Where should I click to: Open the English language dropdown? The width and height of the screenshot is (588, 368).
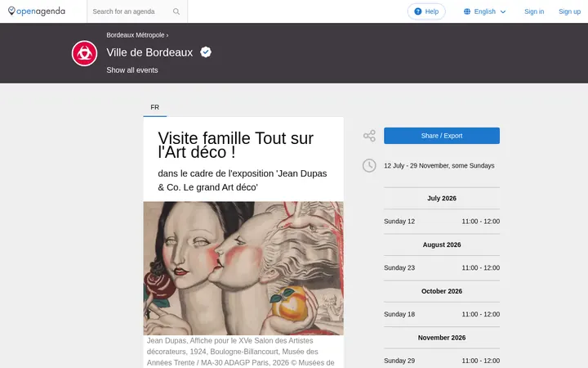pyautogui.click(x=485, y=11)
